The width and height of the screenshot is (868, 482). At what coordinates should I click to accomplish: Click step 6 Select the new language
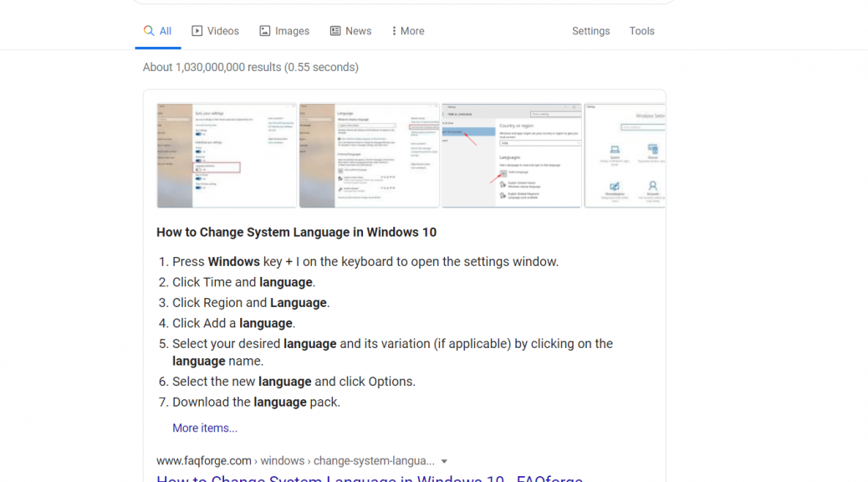(x=294, y=382)
